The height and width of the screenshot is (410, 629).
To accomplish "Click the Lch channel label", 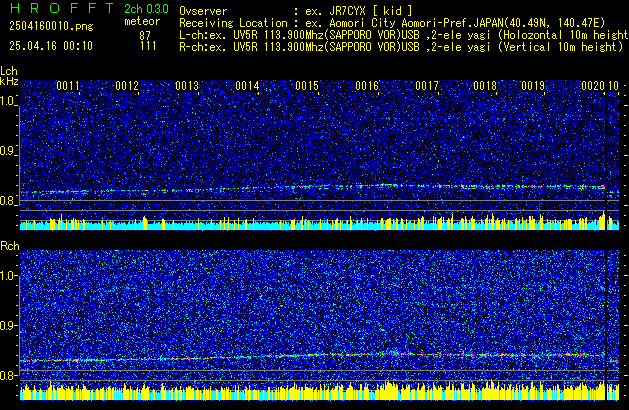I will (x=9, y=71).
